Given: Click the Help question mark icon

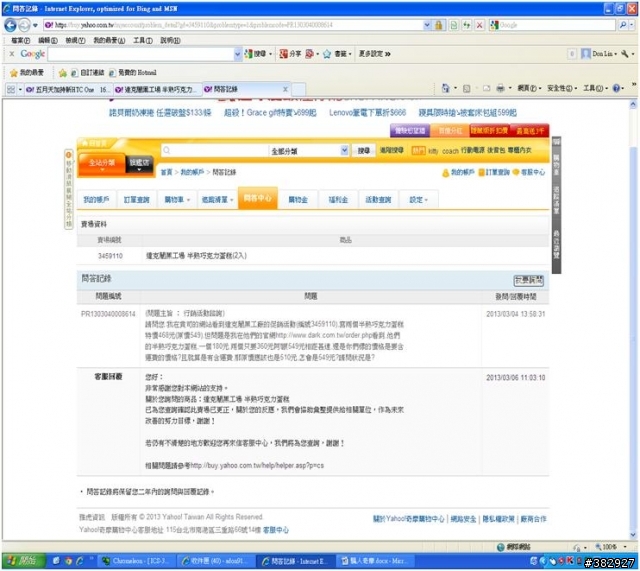Looking at the screenshot, I should point(616,88).
